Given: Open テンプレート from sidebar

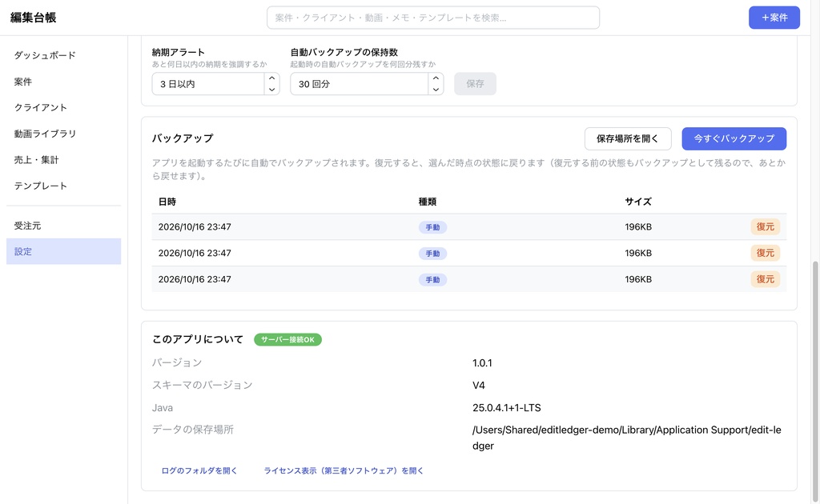Looking at the screenshot, I should 63,186.
